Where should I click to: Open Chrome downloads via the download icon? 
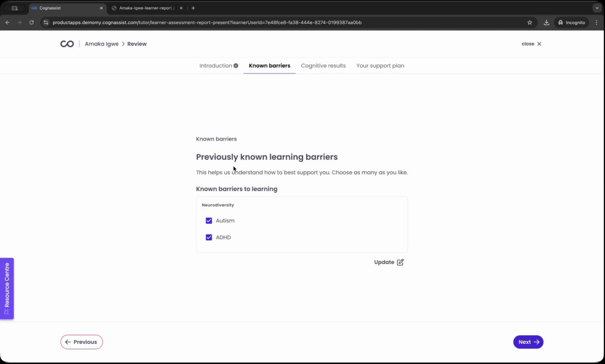[x=546, y=22]
